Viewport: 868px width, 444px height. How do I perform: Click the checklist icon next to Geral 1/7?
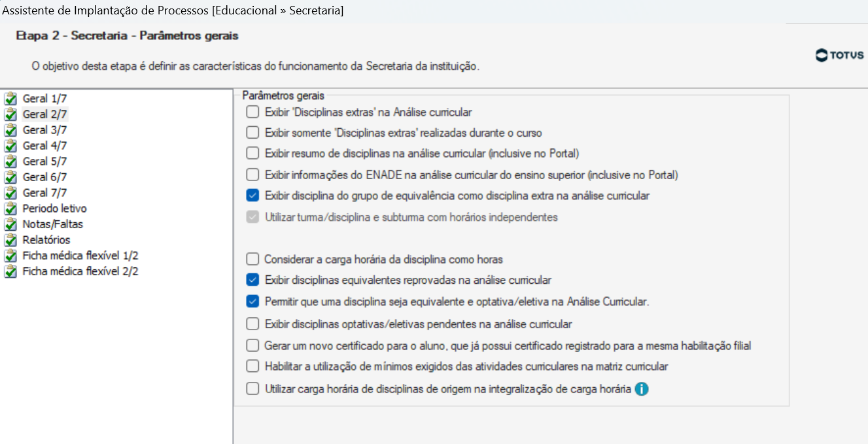tap(10, 99)
